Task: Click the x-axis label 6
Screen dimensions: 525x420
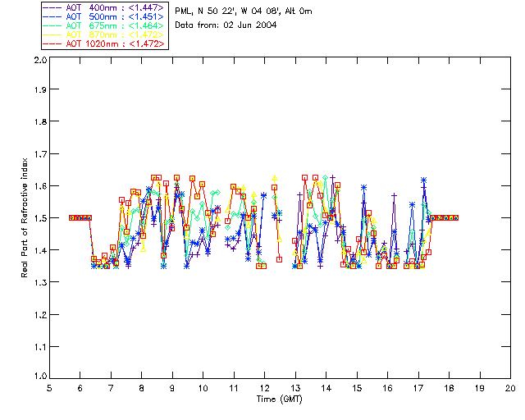Action: click(80, 388)
